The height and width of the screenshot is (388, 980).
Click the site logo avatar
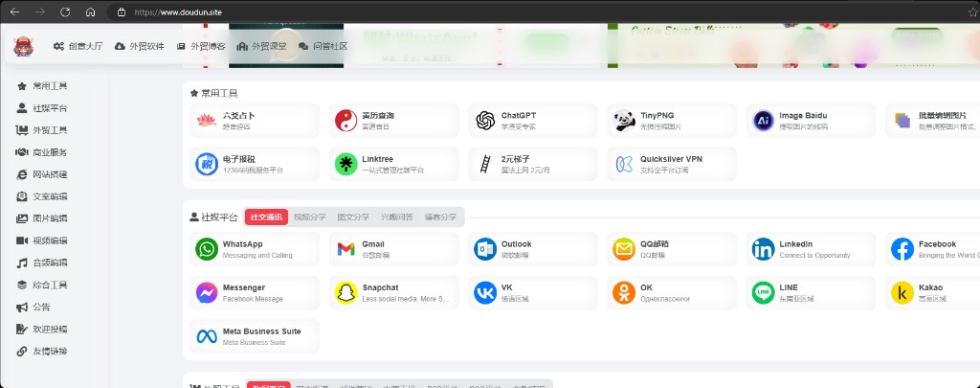point(24,46)
